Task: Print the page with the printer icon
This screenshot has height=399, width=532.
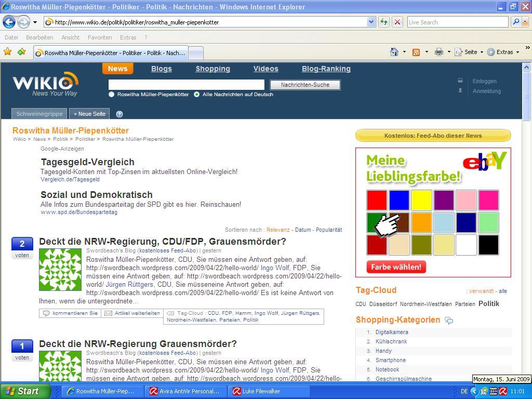Action: click(x=438, y=52)
